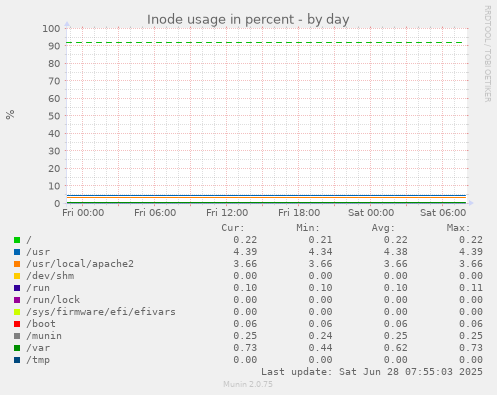Click the 'Max:' column header
The height and width of the screenshot is (395, 497).
tap(458, 228)
